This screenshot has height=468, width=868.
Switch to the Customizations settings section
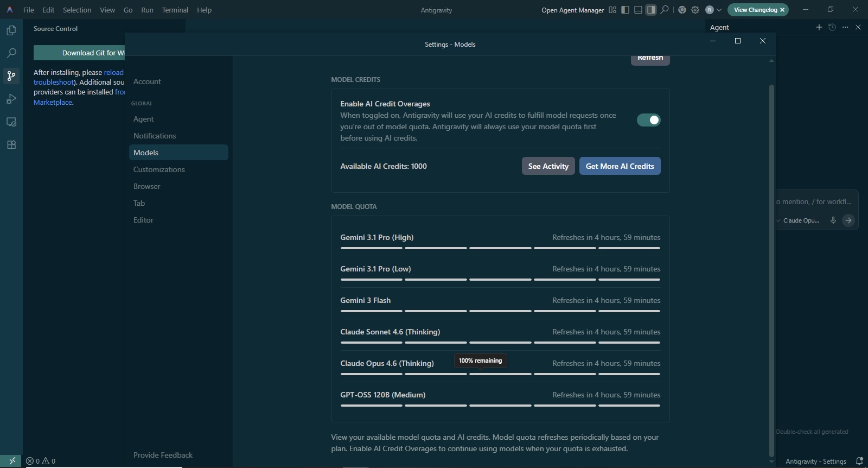(159, 169)
